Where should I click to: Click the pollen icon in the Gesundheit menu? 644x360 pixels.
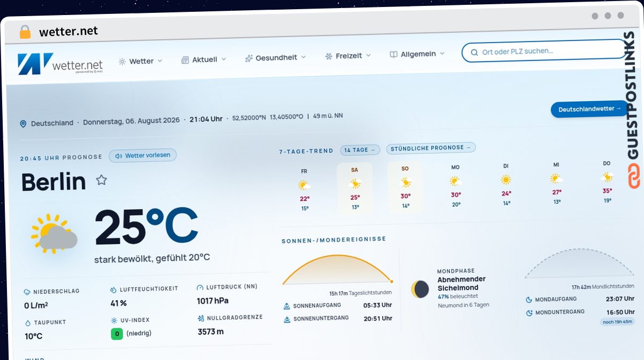[248, 58]
